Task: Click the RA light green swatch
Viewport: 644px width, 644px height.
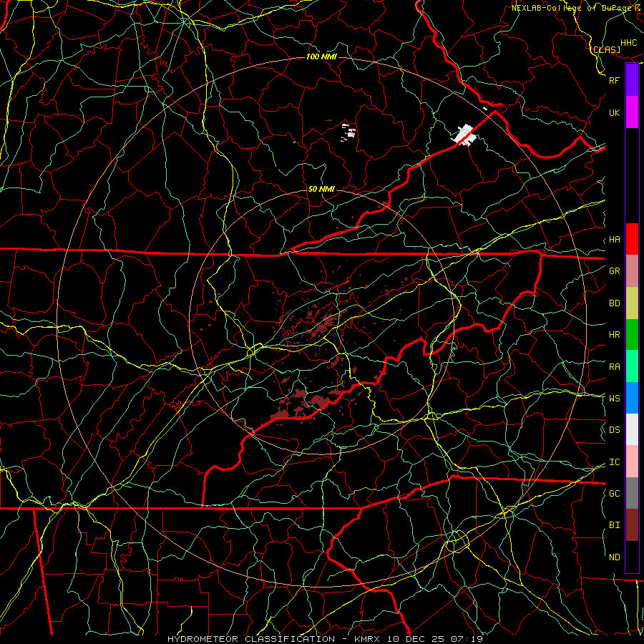Action: (632, 366)
